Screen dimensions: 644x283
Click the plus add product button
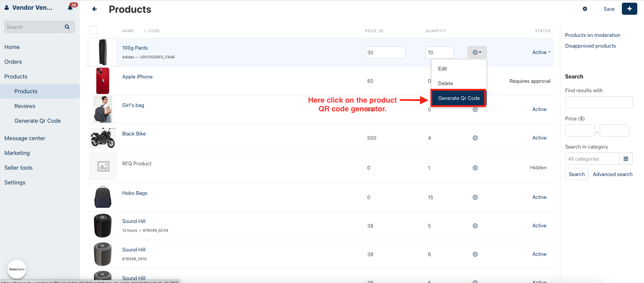629,9
